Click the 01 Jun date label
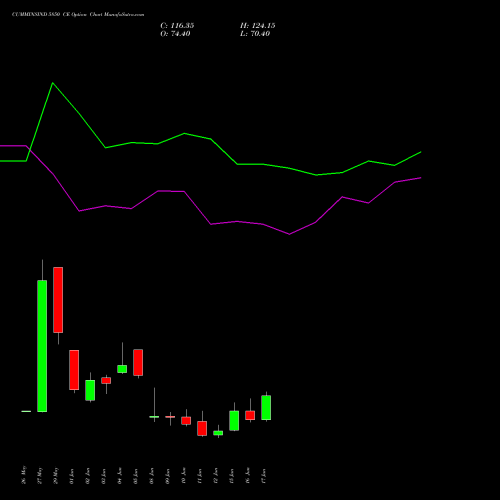This screenshot has width=500, height=500. (x=72, y=476)
